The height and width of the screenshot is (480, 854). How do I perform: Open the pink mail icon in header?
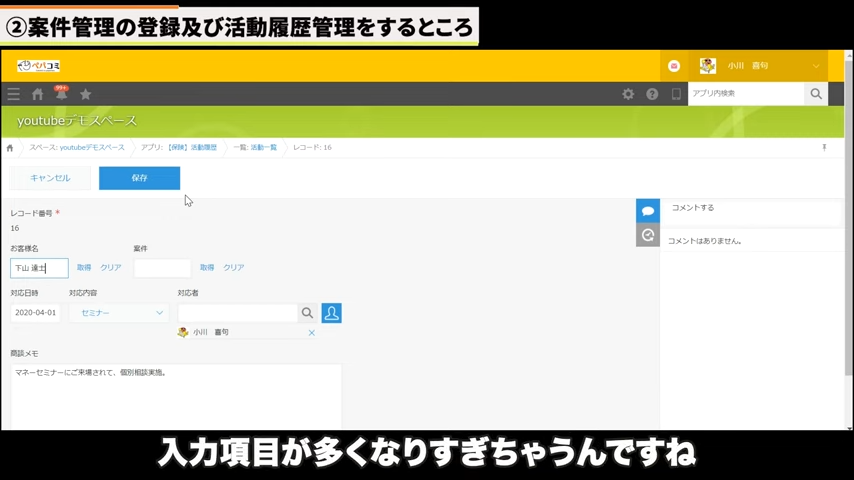(x=674, y=66)
